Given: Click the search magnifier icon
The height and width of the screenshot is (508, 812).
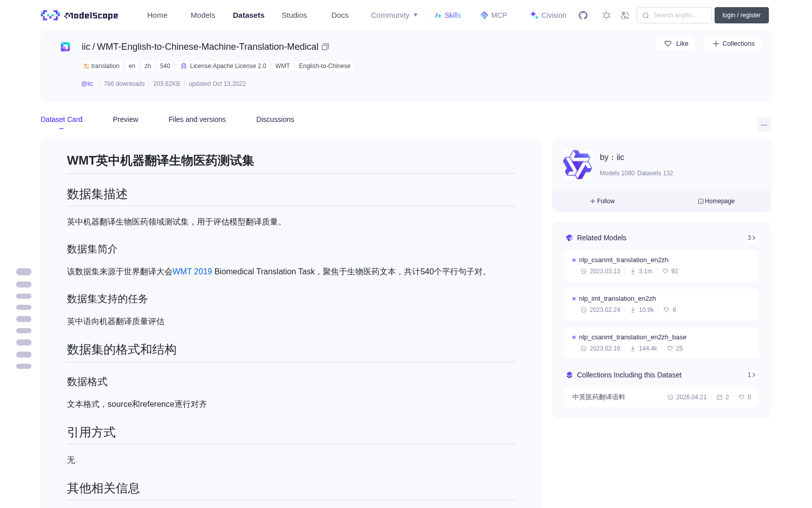Looking at the screenshot, I should pyautogui.click(x=646, y=15).
